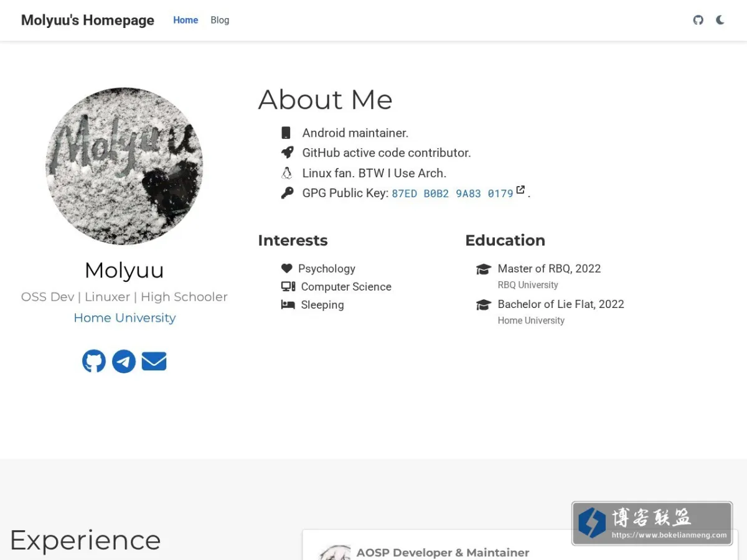Click the heart icon beside Psychology

[286, 268]
